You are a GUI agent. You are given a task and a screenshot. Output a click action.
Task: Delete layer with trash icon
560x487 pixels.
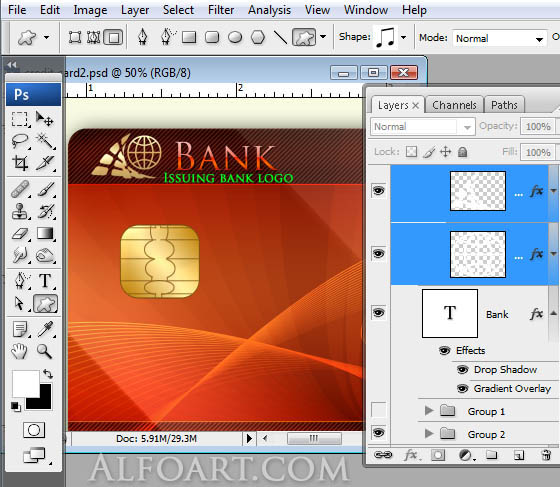pos(546,455)
